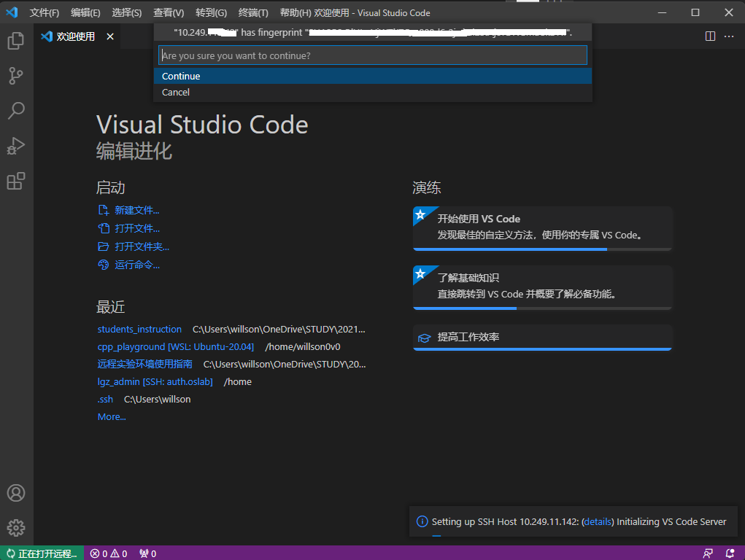Open the 终端(T) menu

pos(253,13)
